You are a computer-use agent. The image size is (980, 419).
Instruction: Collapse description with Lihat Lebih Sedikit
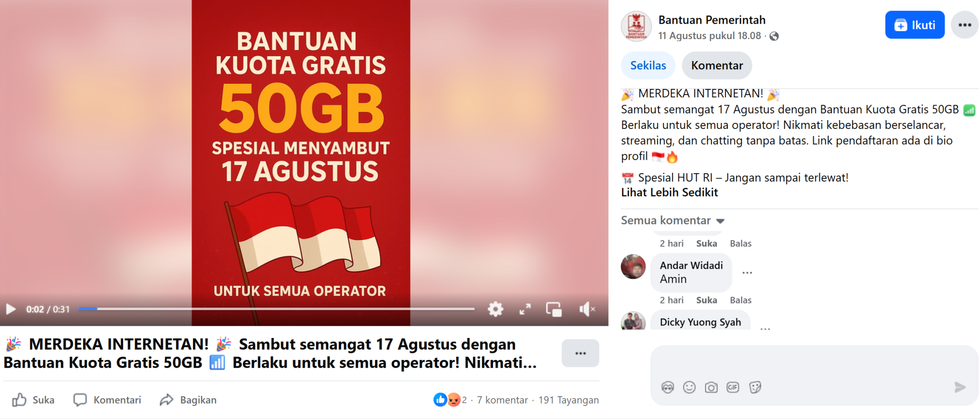click(x=669, y=193)
